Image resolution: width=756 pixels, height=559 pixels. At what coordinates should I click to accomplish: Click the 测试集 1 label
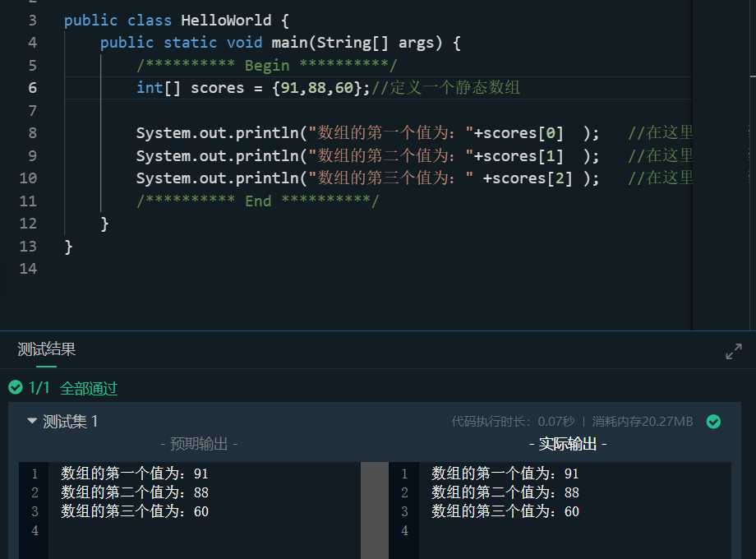click(x=70, y=422)
